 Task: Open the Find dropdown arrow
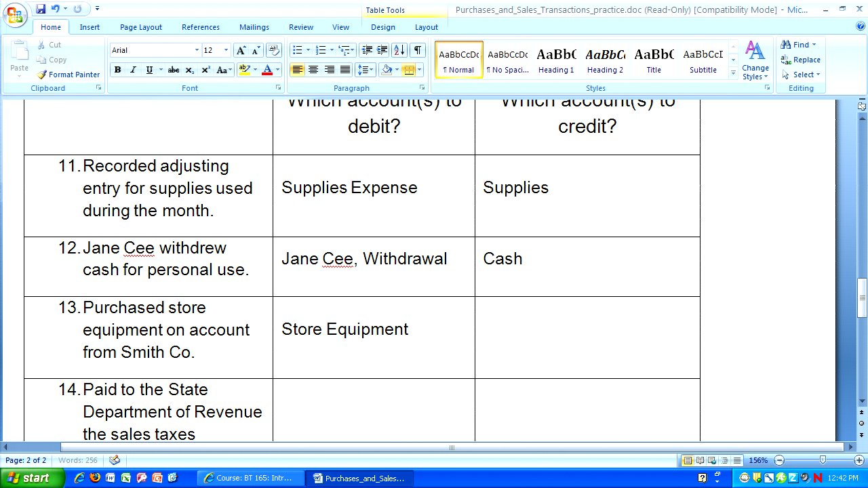[x=814, y=45]
